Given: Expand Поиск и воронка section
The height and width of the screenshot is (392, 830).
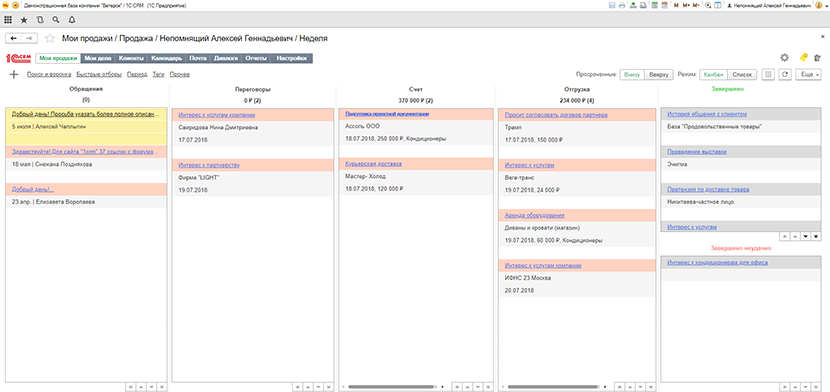Looking at the screenshot, I should tap(49, 75).
